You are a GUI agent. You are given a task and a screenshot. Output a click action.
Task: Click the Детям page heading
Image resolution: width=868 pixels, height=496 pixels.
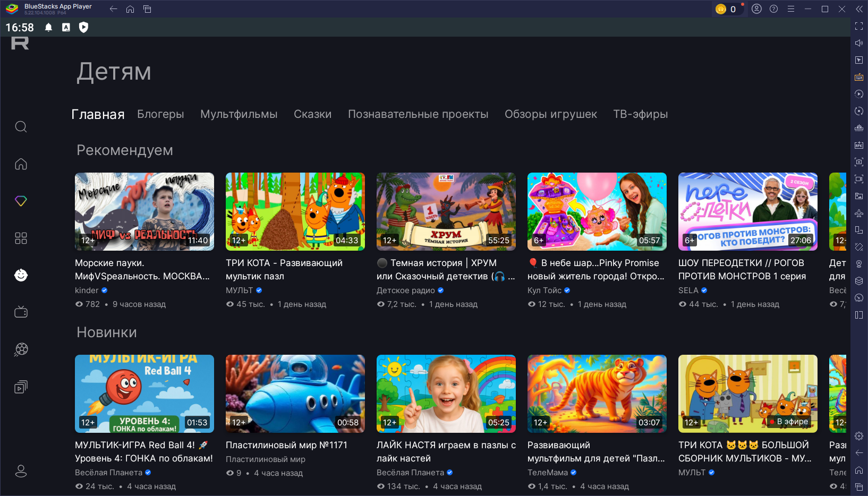(x=114, y=72)
